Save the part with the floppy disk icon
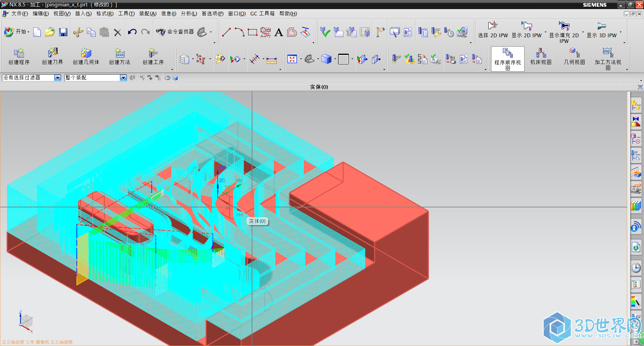 coord(63,32)
